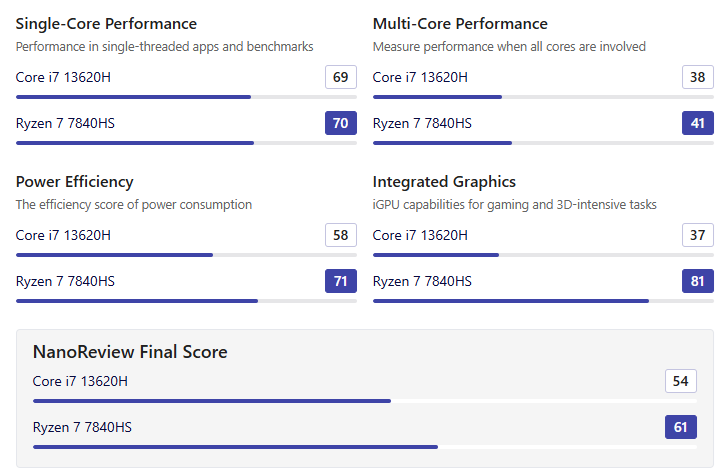727x476 pixels.
Task: Click the Ryzen 7 single-core score 70
Action: [341, 123]
